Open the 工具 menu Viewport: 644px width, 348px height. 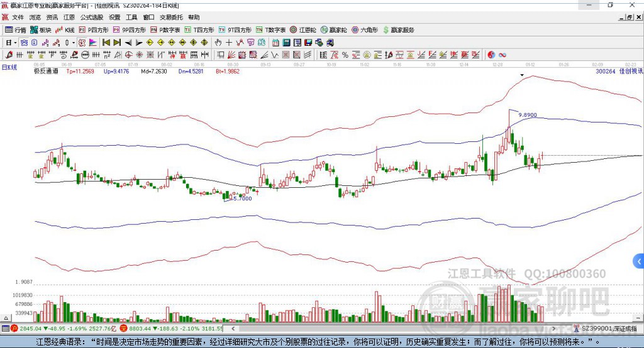(x=131, y=17)
